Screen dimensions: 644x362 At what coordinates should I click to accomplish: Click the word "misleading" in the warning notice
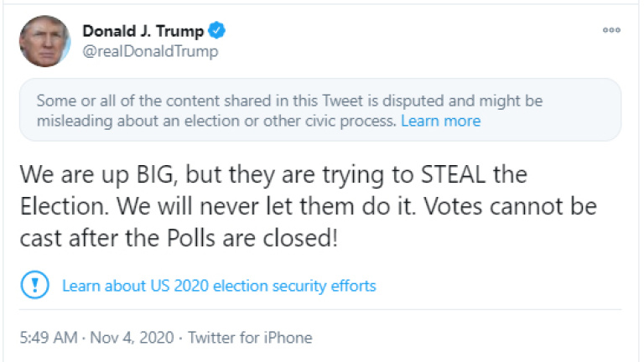pyautogui.click(x=72, y=121)
